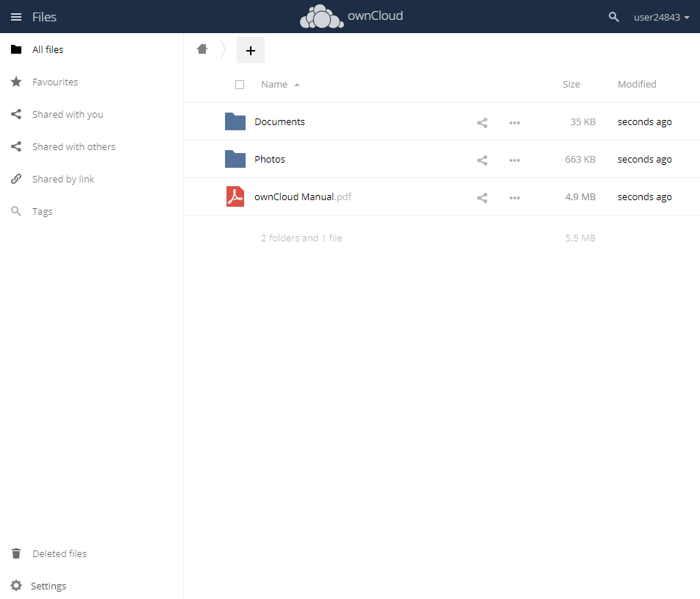The height and width of the screenshot is (599, 700).
Task: Click the Settings gear icon
Action: [16, 586]
